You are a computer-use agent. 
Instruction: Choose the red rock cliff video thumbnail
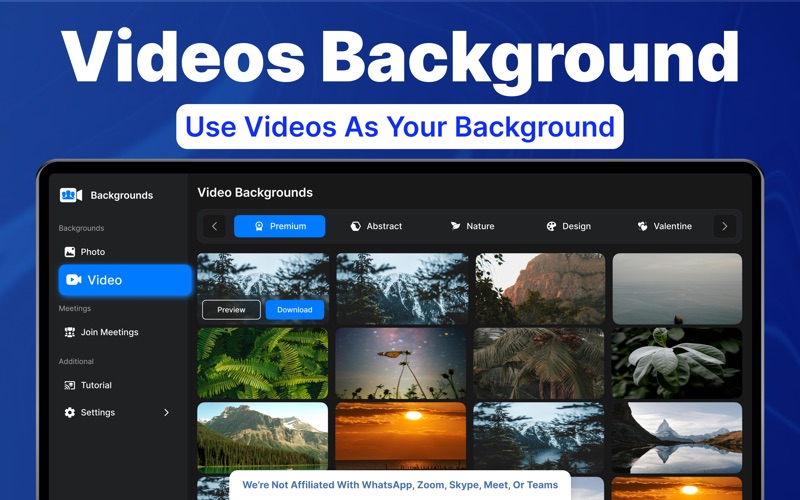click(540, 289)
